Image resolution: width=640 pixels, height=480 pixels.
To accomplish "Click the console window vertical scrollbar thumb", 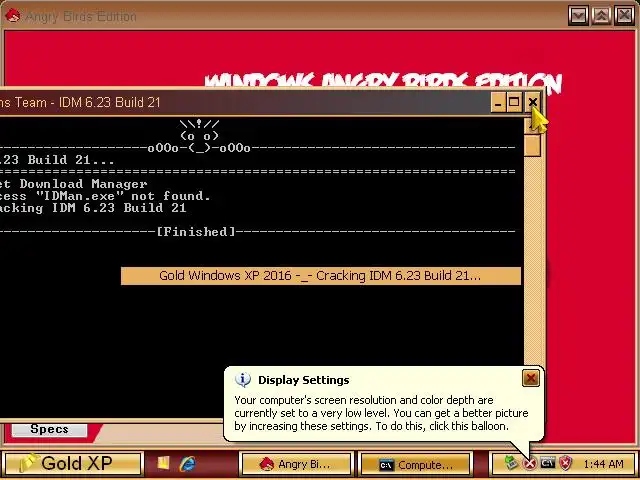I will 533,146.
